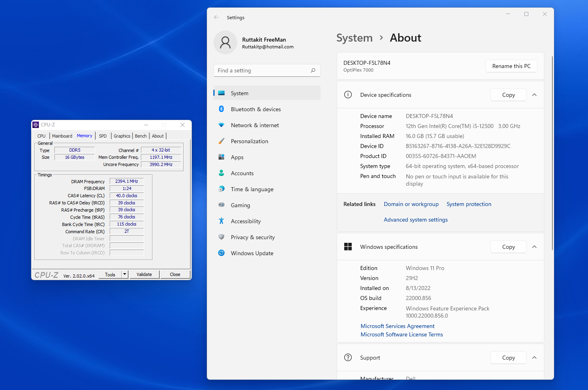Click the search magnifier icon in Settings
Image resolution: width=588 pixels, height=390 pixels.
[313, 70]
